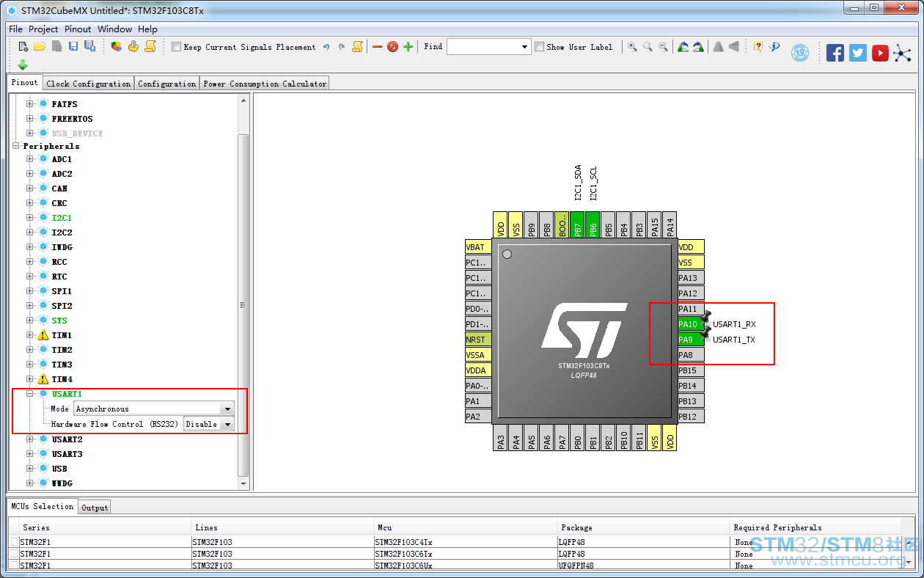Expand the ADC1 peripheral node
The height and width of the screenshot is (578, 924).
(x=30, y=159)
